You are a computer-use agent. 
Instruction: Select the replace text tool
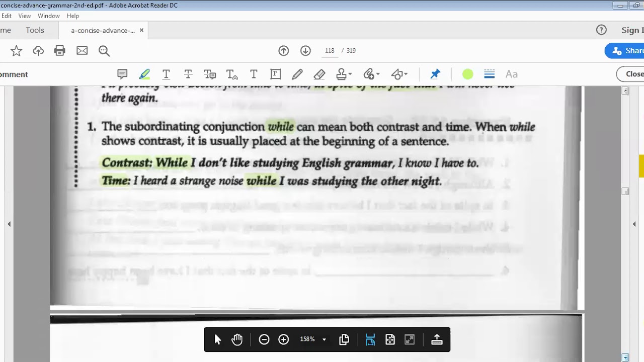click(x=210, y=74)
